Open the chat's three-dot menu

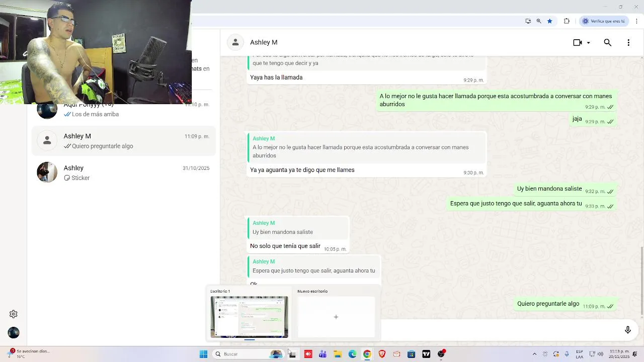point(628,43)
